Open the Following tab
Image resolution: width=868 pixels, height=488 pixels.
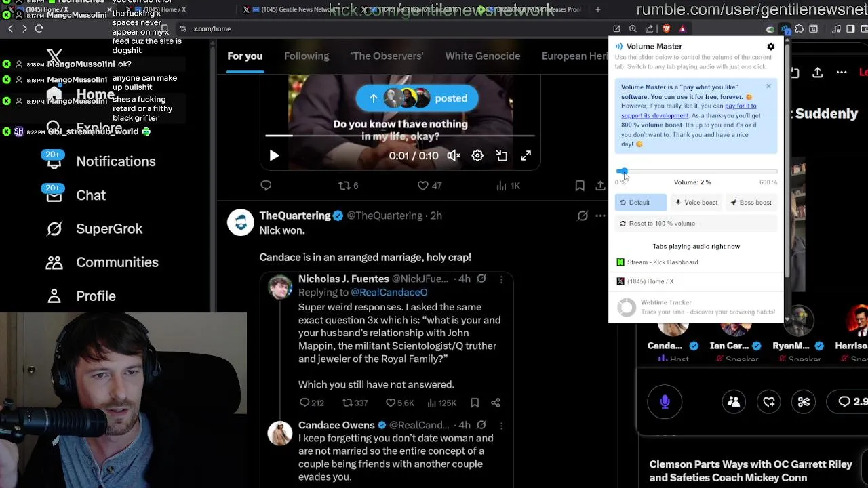coord(307,56)
